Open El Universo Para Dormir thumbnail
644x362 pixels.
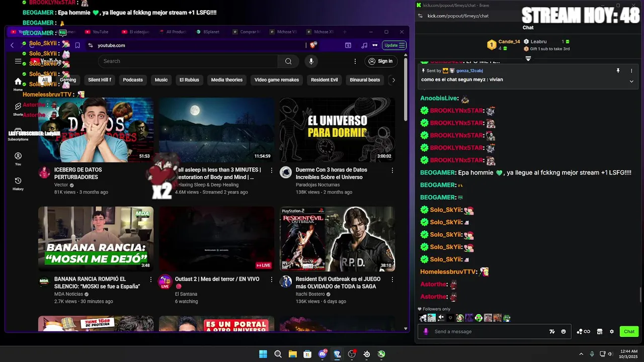pos(338,130)
